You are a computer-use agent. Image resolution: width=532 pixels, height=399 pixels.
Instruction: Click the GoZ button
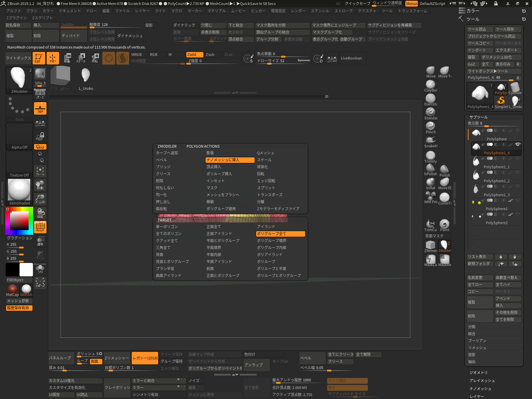click(x=473, y=64)
